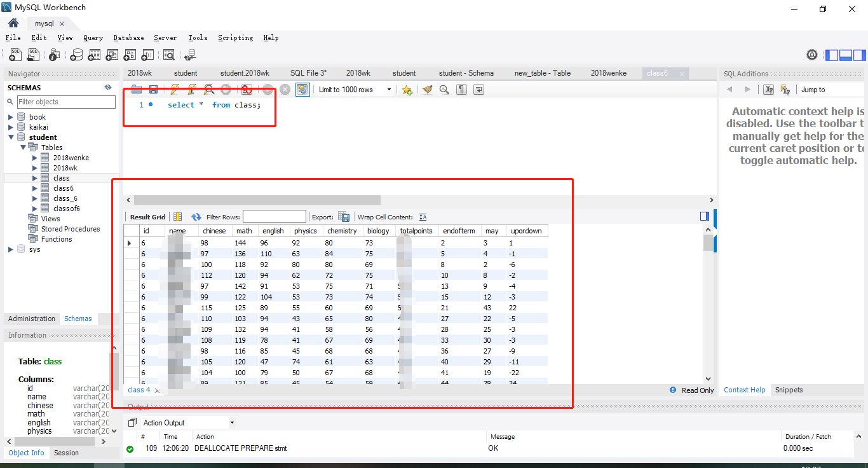Close the class6 editor tab
The width and height of the screenshot is (868, 468).
click(682, 74)
